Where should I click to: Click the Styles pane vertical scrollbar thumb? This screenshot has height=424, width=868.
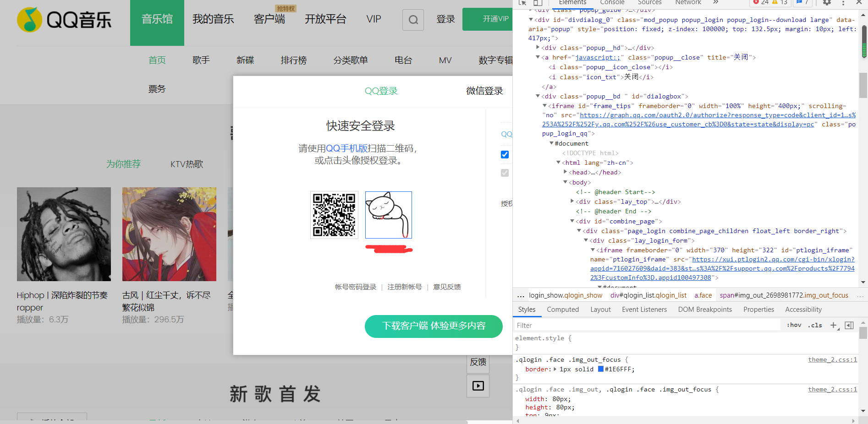863,333
